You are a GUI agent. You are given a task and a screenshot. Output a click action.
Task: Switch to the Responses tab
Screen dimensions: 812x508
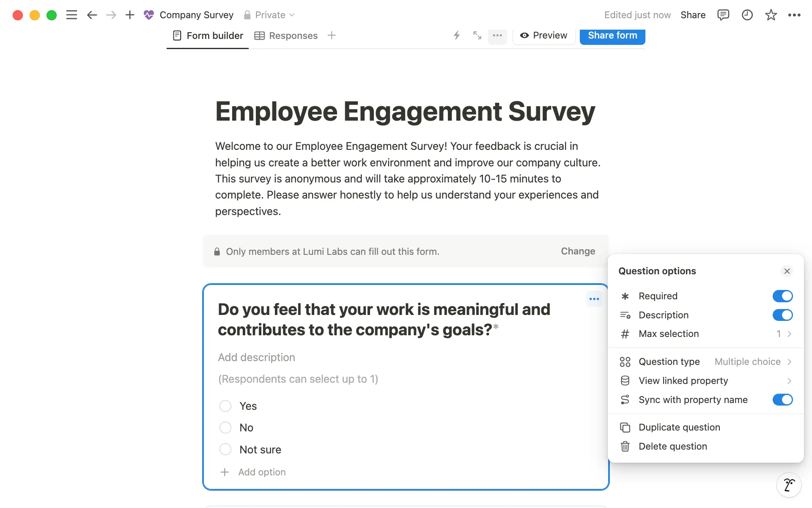pos(293,36)
